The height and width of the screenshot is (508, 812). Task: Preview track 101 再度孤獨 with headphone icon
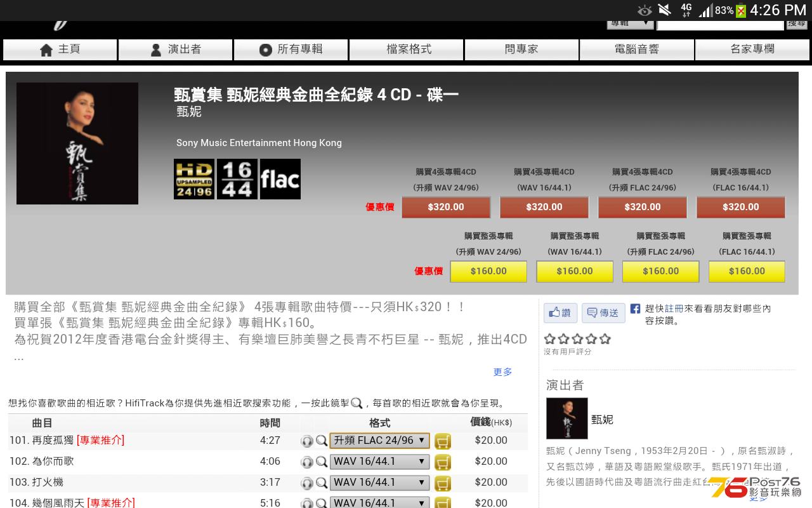pos(307,441)
